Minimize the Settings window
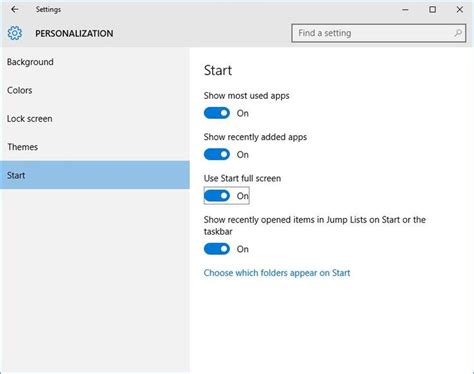 coord(405,10)
